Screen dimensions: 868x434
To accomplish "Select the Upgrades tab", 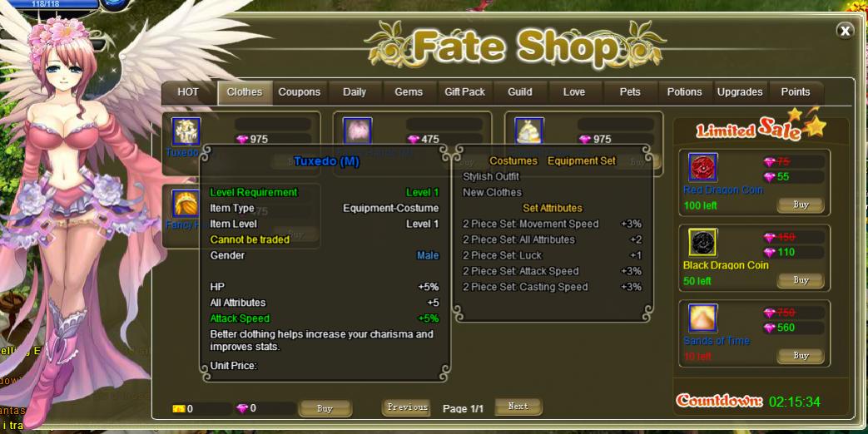I will pyautogui.click(x=740, y=92).
